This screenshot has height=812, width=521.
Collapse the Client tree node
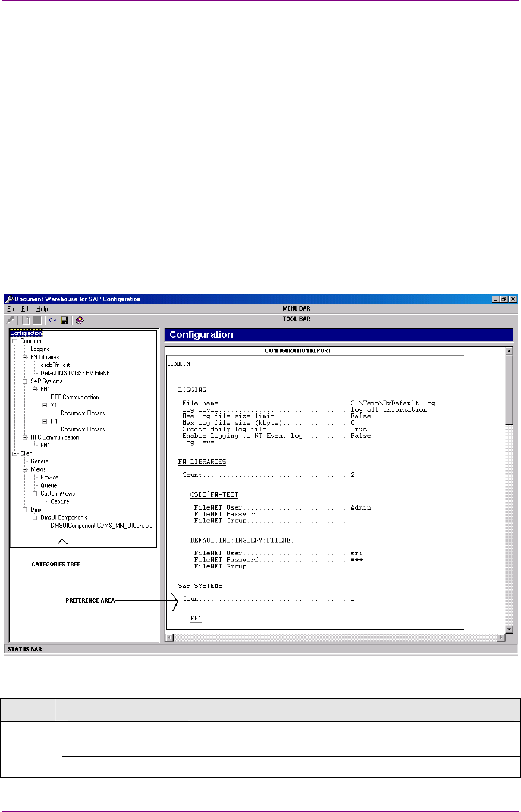point(15,453)
